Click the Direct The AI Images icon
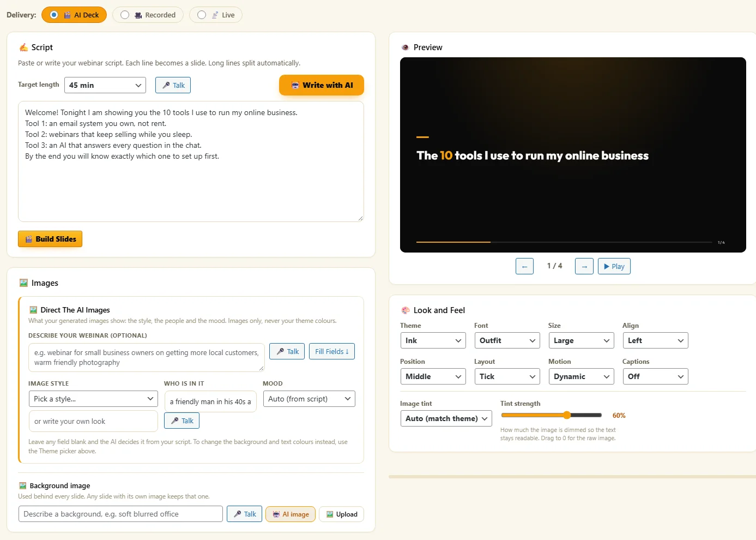Screen dimensions: 756x540 coord(33,310)
